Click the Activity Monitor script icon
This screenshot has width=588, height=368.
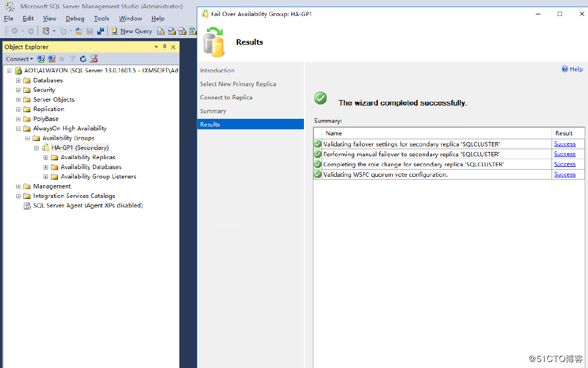click(94, 59)
